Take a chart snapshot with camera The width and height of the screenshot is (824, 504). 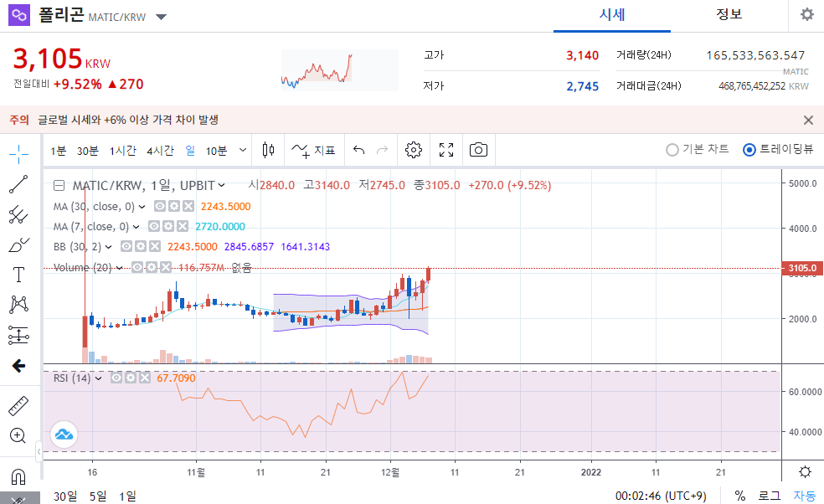(x=478, y=151)
